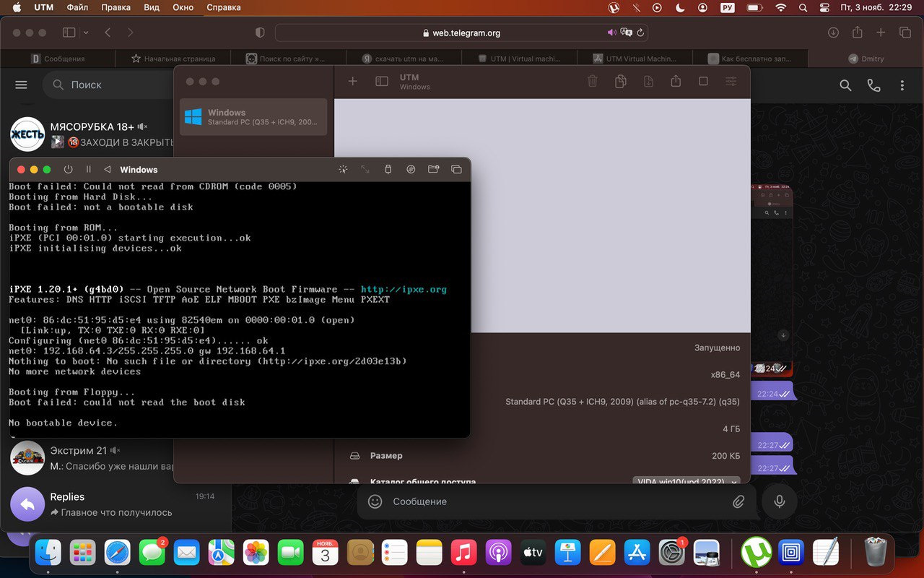Open Wi-Fi menu in menu bar

780,8
